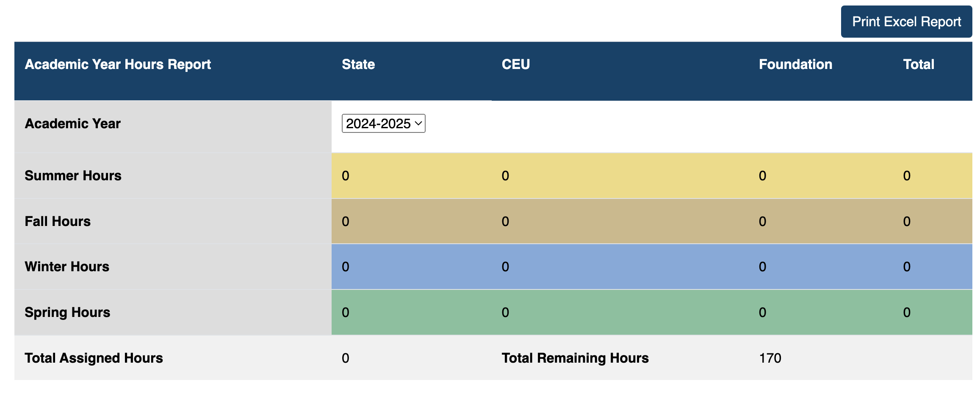Viewport: 980px width, 402px height.
Task: Click the Print Excel Report button
Action: pyautogui.click(x=906, y=21)
